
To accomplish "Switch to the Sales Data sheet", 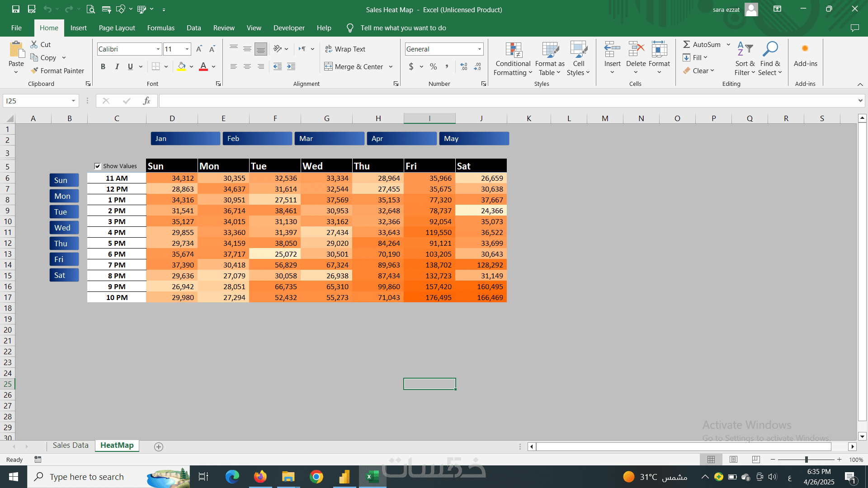I will [x=71, y=445].
